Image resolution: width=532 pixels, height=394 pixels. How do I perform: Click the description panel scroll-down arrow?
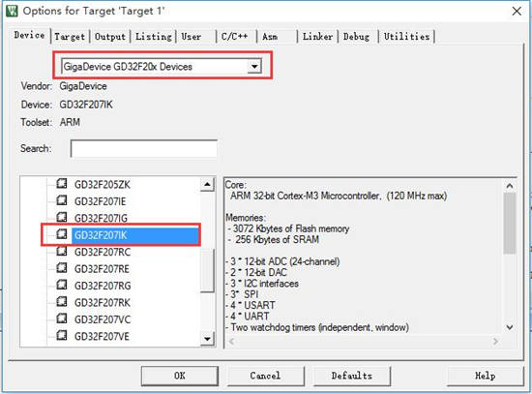[510, 327]
